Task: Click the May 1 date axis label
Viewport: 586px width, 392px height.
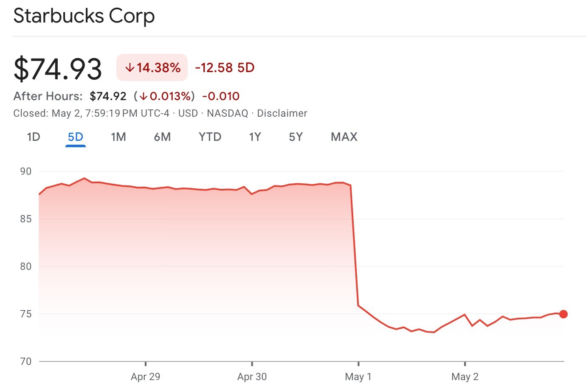Action: (x=358, y=377)
